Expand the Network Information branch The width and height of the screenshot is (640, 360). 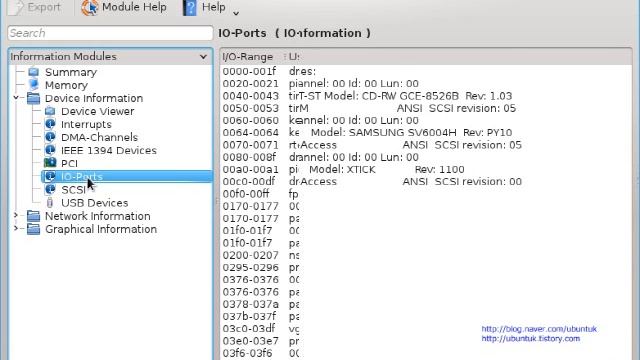(x=16, y=216)
